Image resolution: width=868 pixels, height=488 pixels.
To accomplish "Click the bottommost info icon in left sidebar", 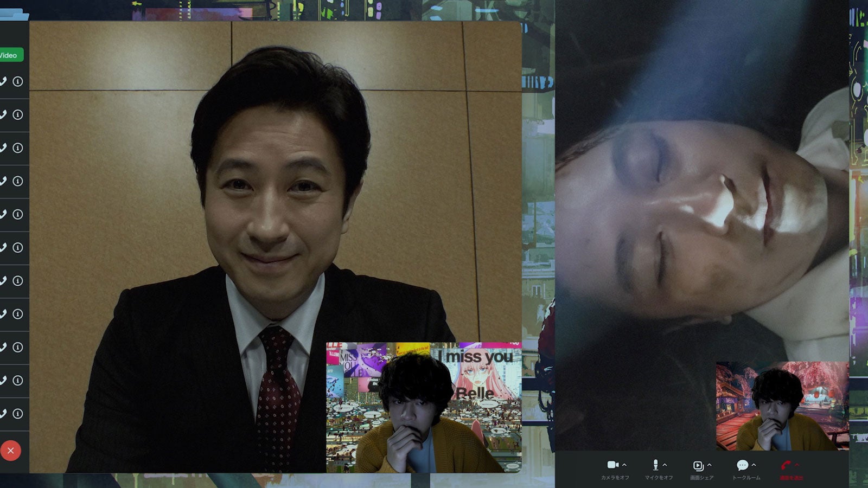I will [18, 414].
